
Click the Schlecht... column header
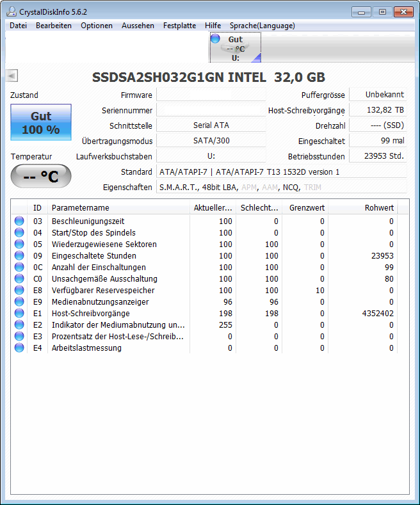259,208
